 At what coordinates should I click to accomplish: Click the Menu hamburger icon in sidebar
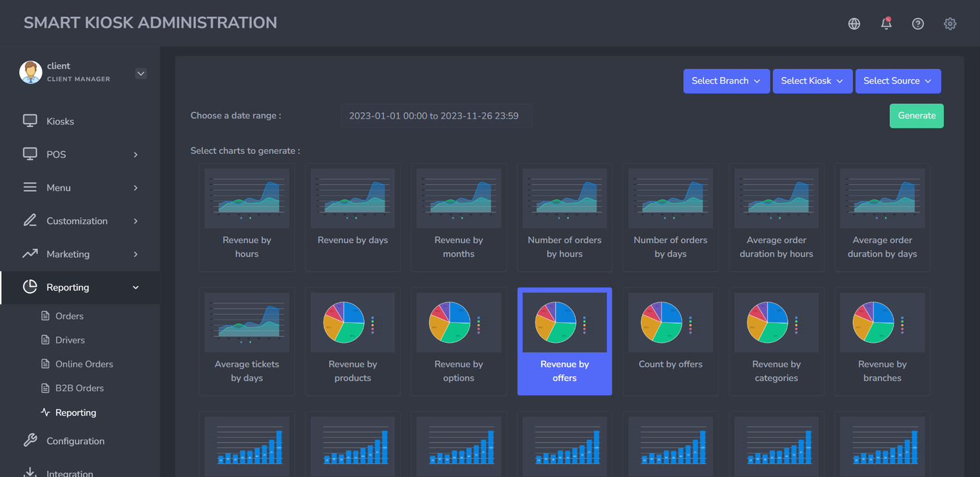tap(30, 187)
